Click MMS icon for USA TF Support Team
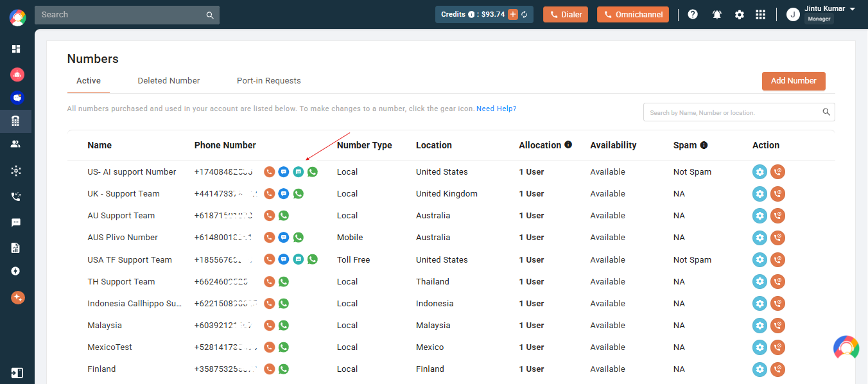Screen dimensions: 868x384 point(298,259)
